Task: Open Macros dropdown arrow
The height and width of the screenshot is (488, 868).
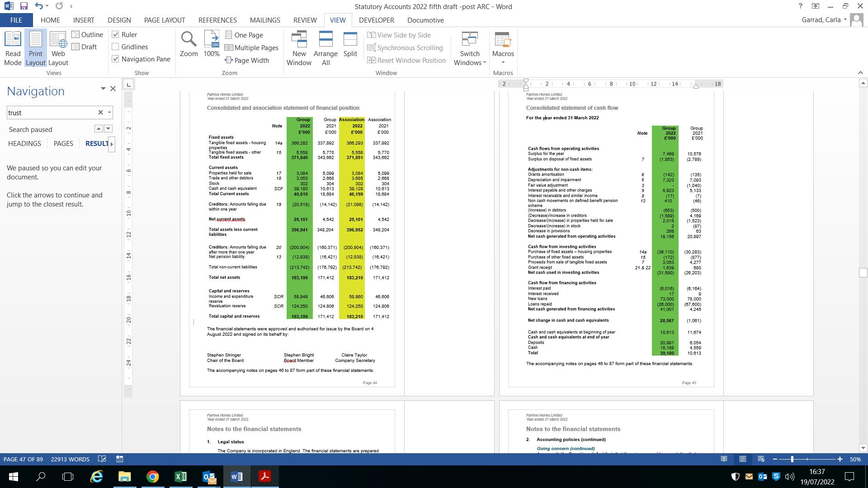Action: [503, 63]
